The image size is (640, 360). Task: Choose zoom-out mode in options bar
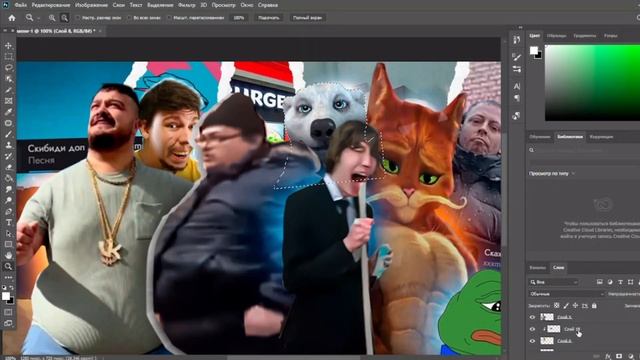[x=64, y=18]
